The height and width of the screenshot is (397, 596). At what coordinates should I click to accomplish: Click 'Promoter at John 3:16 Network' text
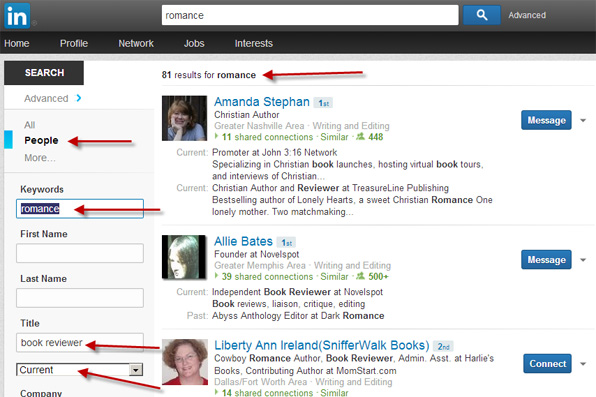274,152
